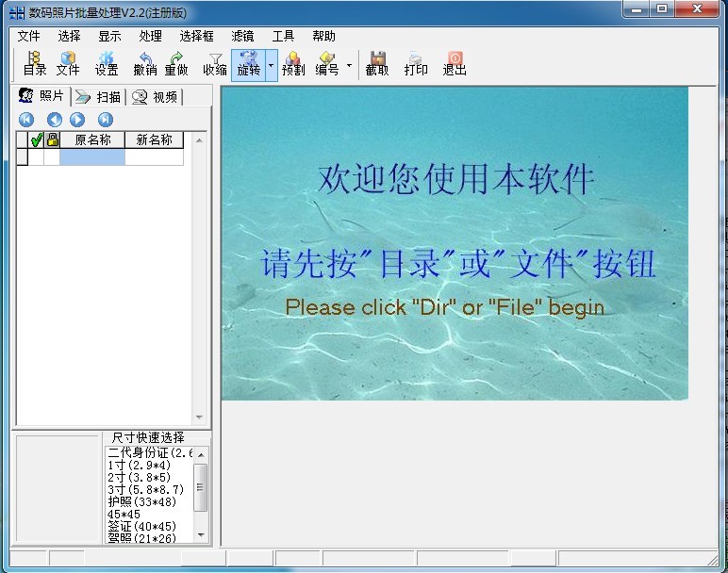Click the size list's scroll down arrow
The height and width of the screenshot is (573, 728).
coord(201,535)
